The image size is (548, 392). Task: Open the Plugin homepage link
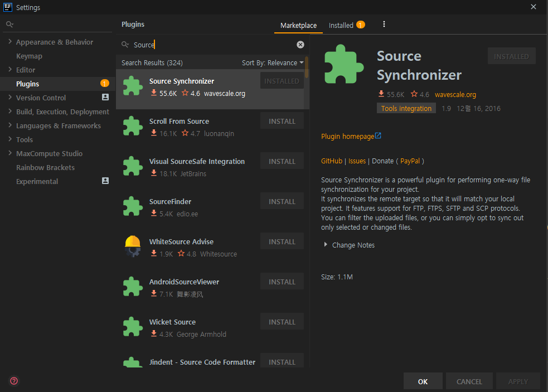coord(347,137)
